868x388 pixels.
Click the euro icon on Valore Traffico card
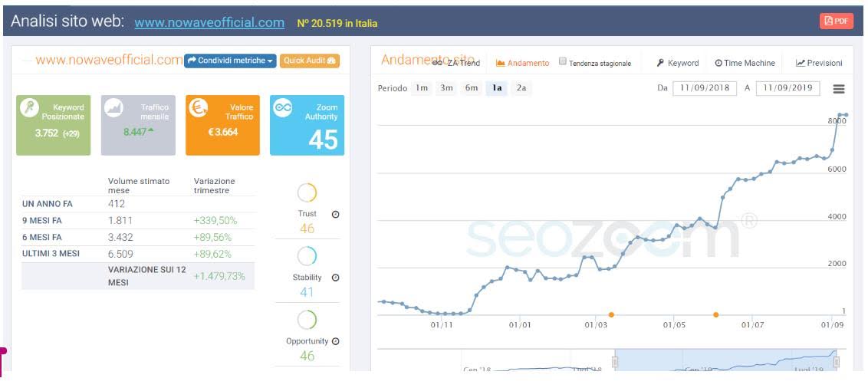(x=198, y=109)
